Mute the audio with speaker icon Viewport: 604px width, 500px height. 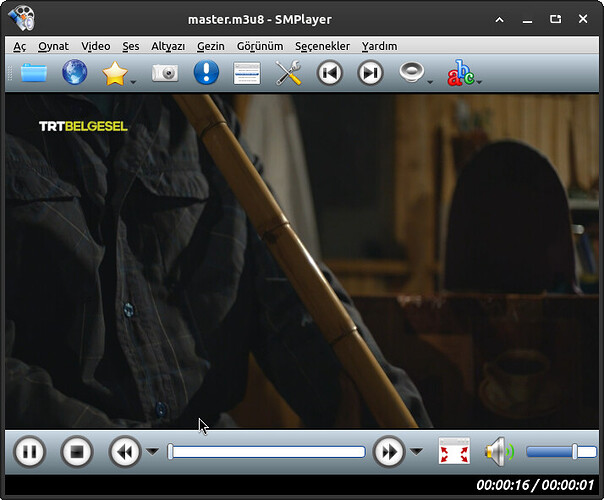pos(498,452)
